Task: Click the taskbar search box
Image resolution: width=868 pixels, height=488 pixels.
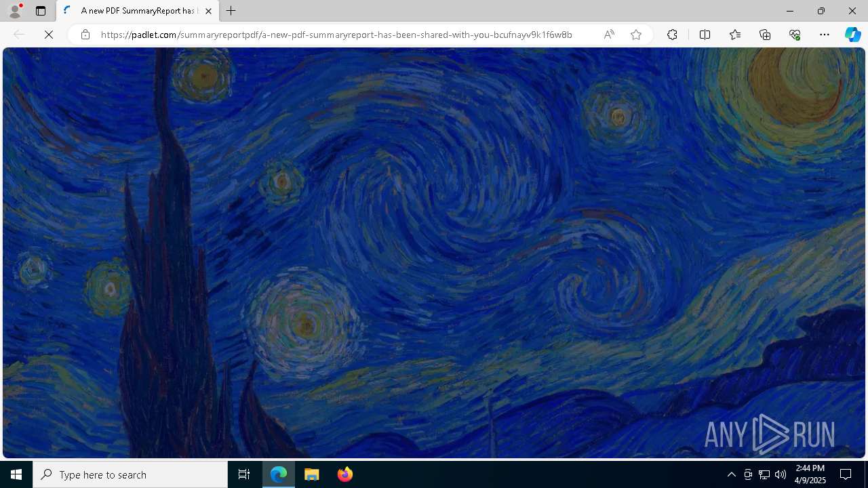Action: pos(130,474)
